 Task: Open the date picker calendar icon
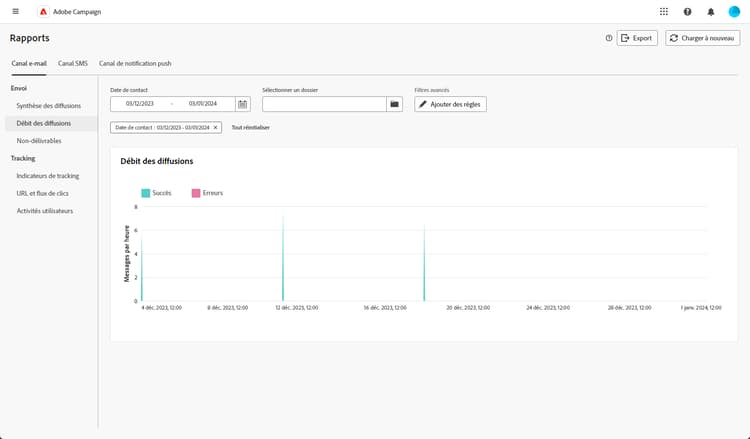point(243,104)
